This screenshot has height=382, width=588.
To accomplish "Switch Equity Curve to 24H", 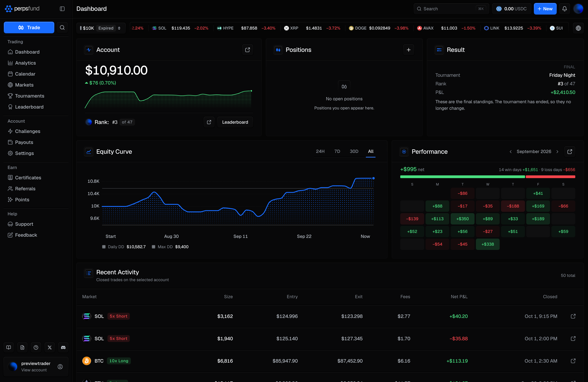I will tap(320, 151).
